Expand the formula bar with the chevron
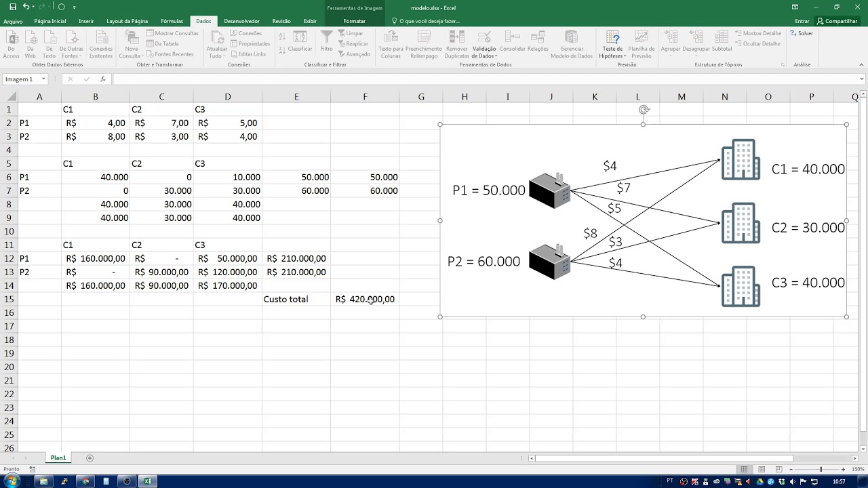The image size is (868, 488). click(x=862, y=79)
